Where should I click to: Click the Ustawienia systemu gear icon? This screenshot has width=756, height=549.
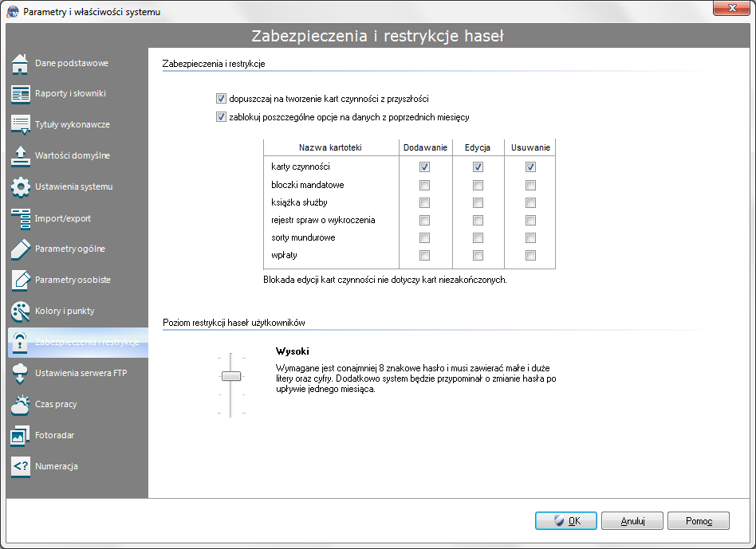coord(21,188)
